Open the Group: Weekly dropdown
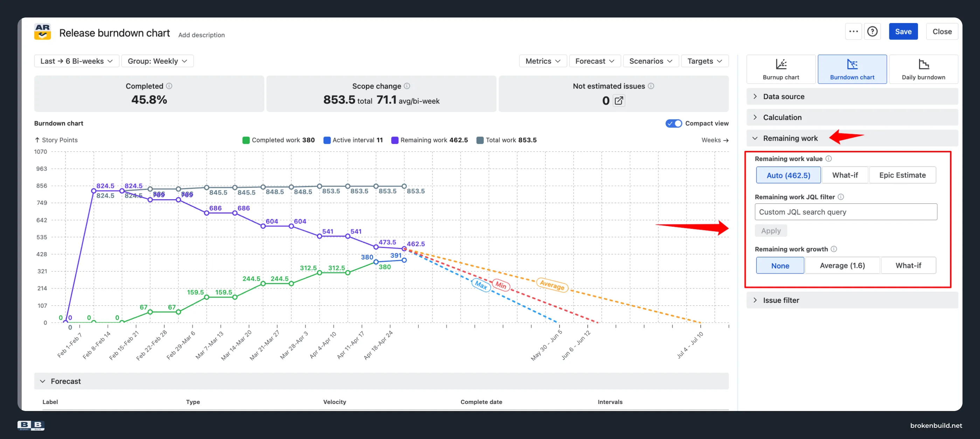Image resolution: width=980 pixels, height=439 pixels. click(157, 61)
